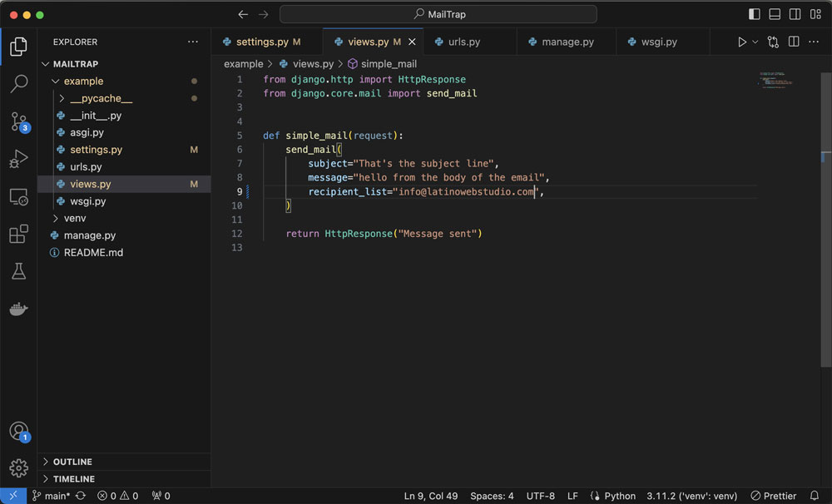Image resolution: width=832 pixels, height=504 pixels.
Task: Expand the OUTLINE section
Action: point(124,462)
